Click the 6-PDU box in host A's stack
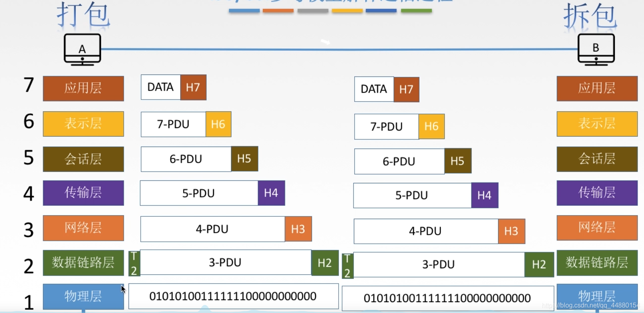644x313 pixels. click(x=186, y=159)
